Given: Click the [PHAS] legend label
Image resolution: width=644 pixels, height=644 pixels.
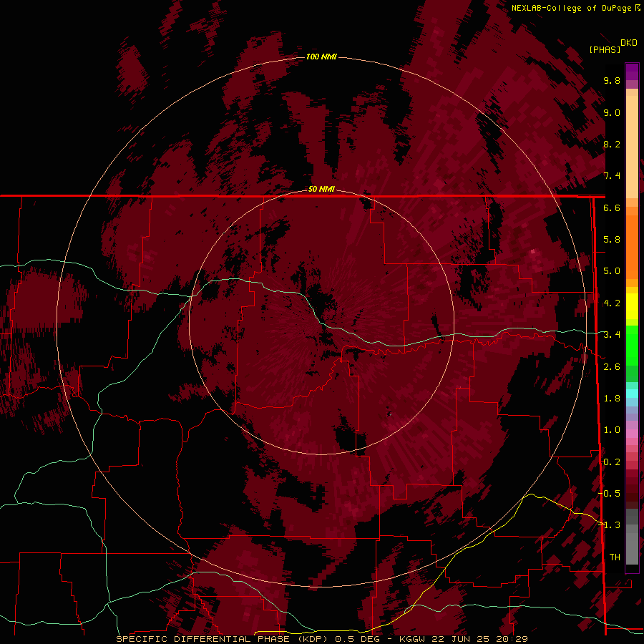Looking at the screenshot, I should [605, 49].
